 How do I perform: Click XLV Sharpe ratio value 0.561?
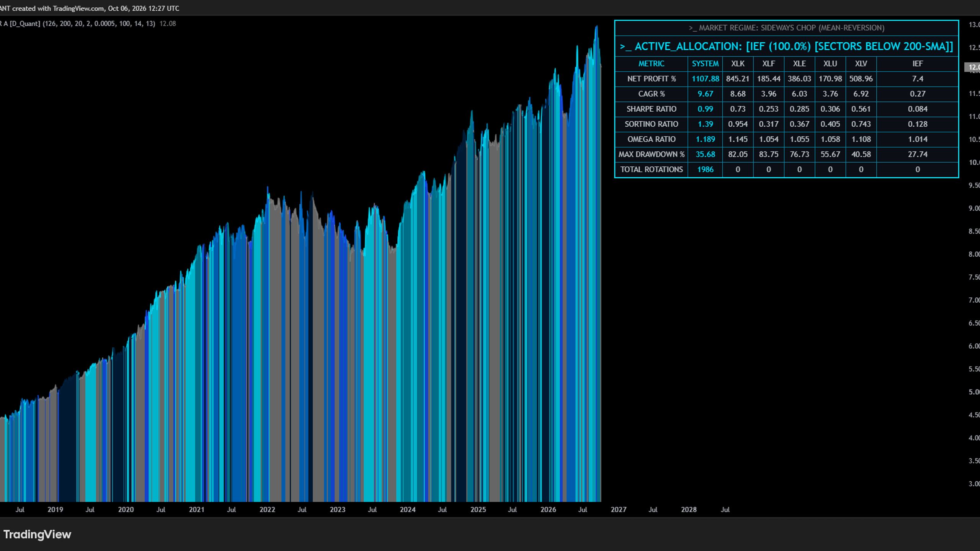(861, 109)
